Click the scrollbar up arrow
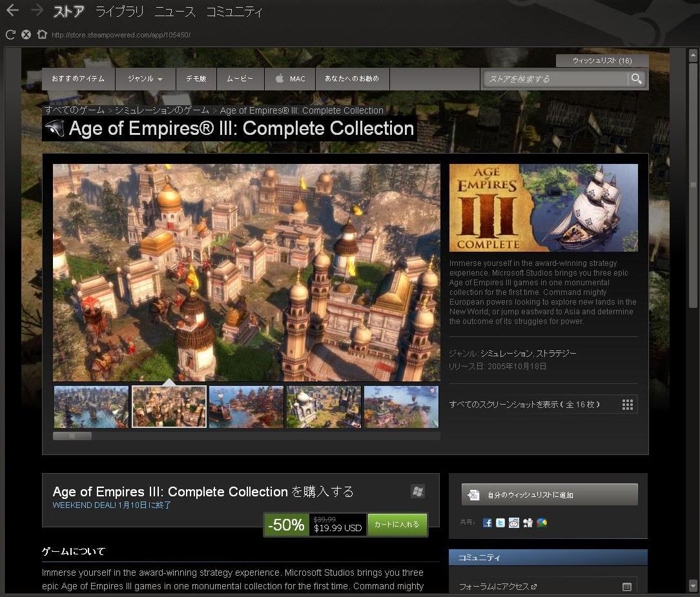Image resolution: width=700 pixels, height=597 pixels. 693,56
